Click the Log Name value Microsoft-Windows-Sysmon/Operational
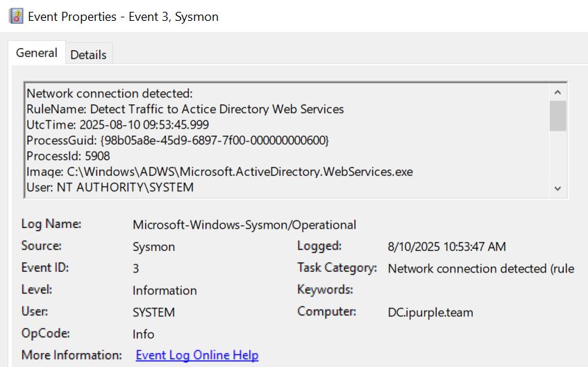This screenshot has height=367, width=588. point(244,225)
